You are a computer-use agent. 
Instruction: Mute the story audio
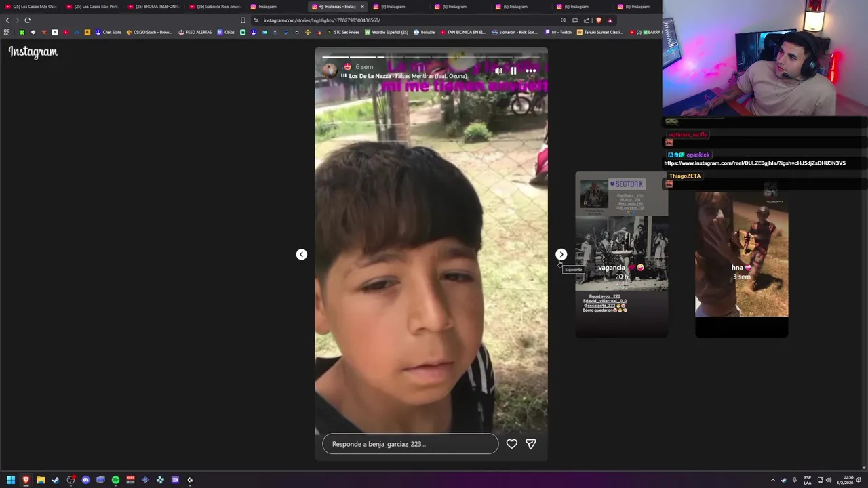pos(498,70)
